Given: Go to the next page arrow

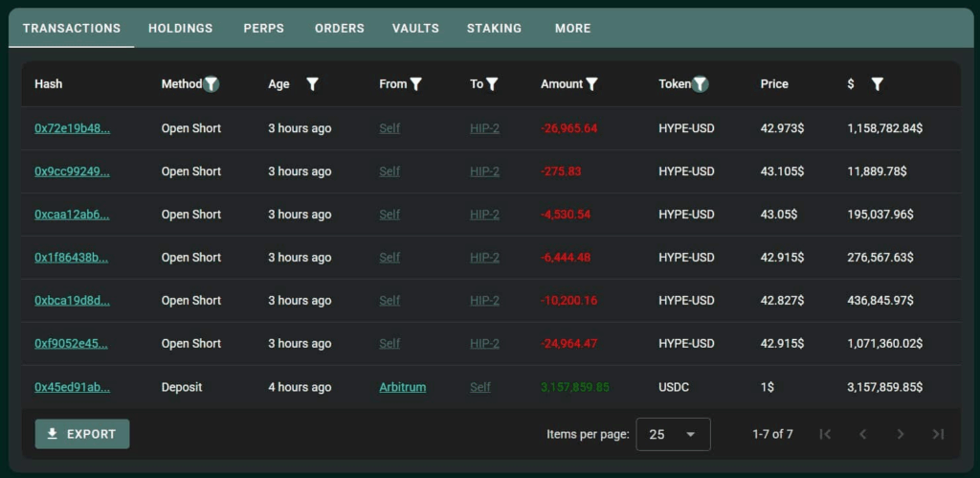Looking at the screenshot, I should click(x=900, y=434).
